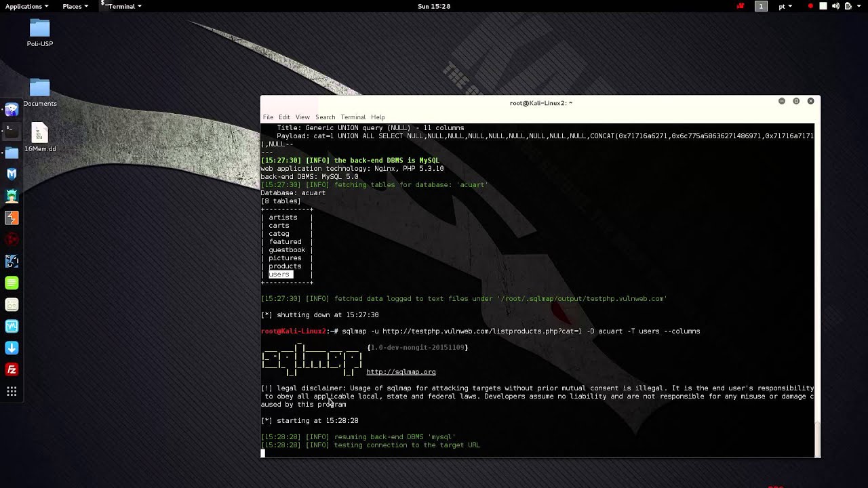
Task: Click the 'featured' table row
Action: (285, 242)
